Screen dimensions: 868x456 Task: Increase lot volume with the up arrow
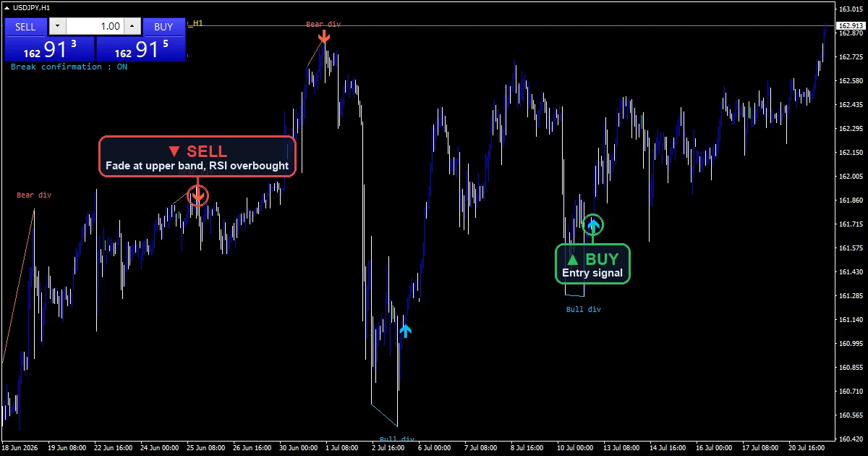132,27
